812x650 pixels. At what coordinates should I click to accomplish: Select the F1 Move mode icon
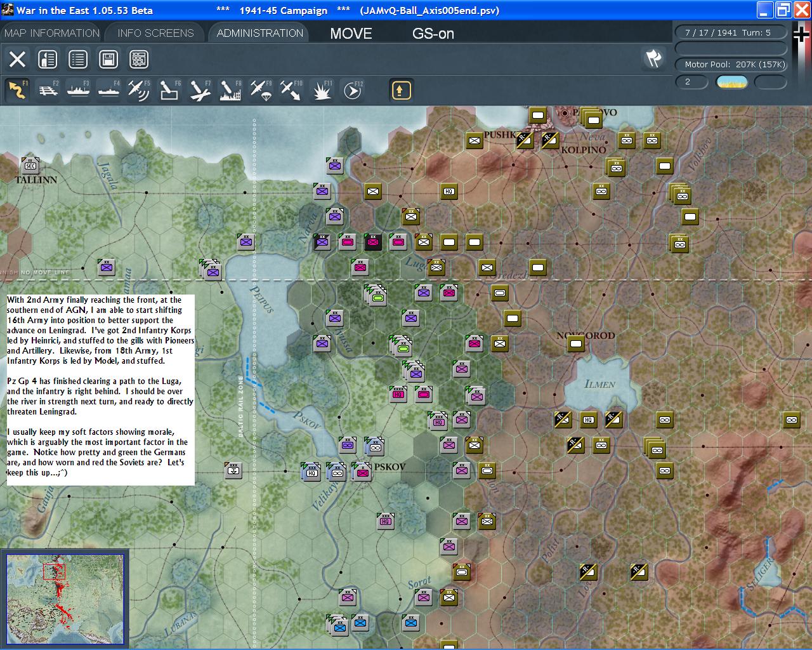pos(17,90)
